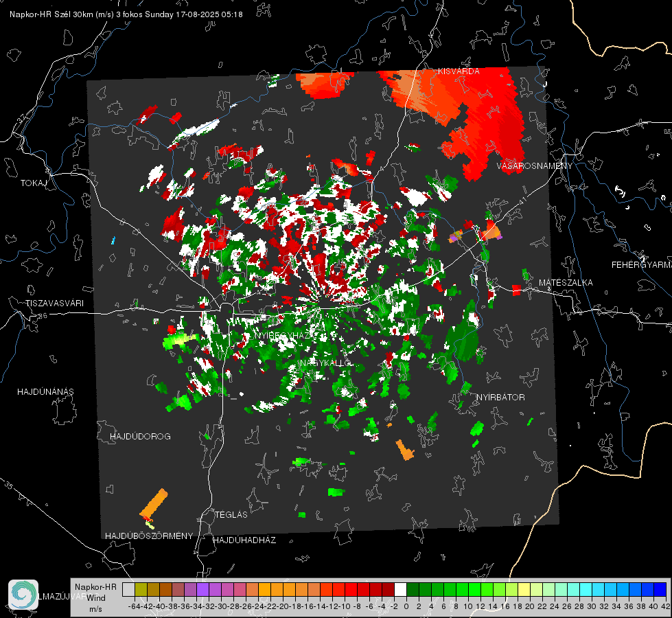Viewport: 672px width, 618px height.
Task: Click the FEHÉRGYARMAT city label
Action: click(x=642, y=265)
